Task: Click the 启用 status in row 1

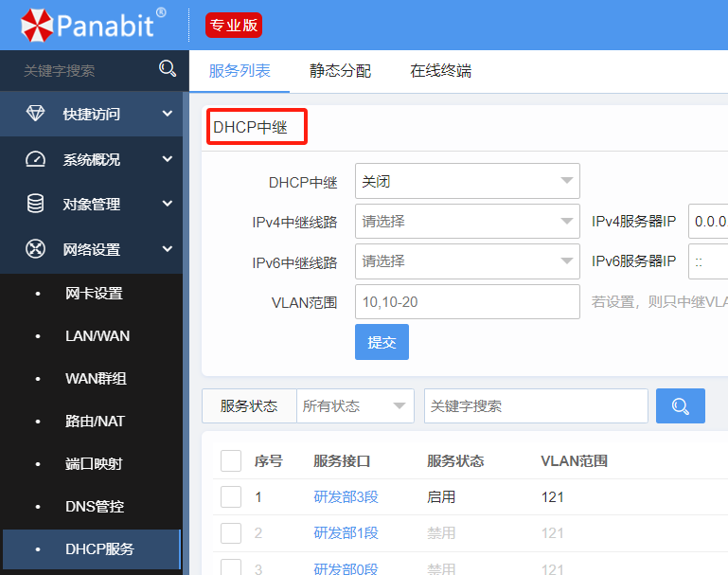Action: click(x=441, y=497)
